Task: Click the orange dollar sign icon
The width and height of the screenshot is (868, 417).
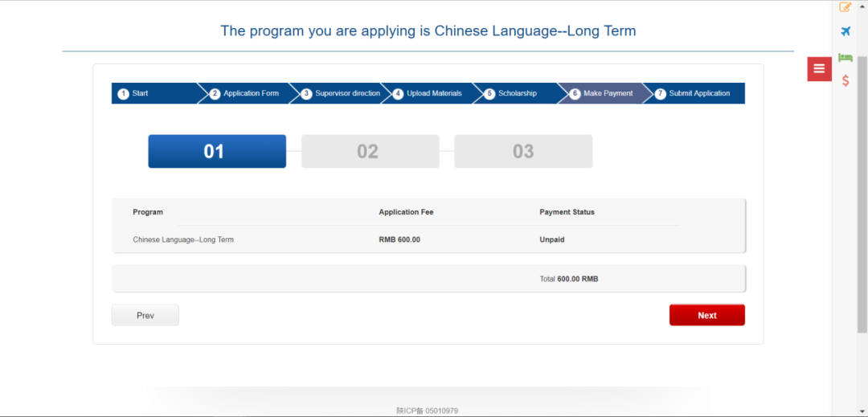Action: coord(845,80)
